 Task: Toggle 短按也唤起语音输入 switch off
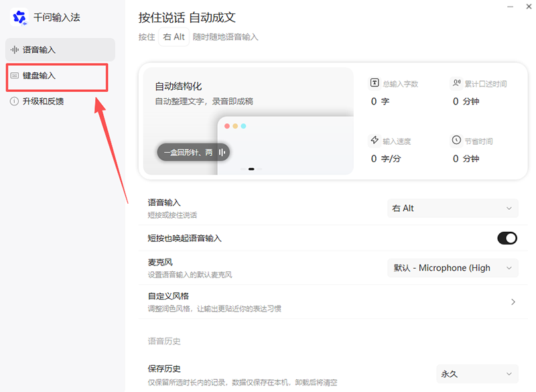coord(507,238)
